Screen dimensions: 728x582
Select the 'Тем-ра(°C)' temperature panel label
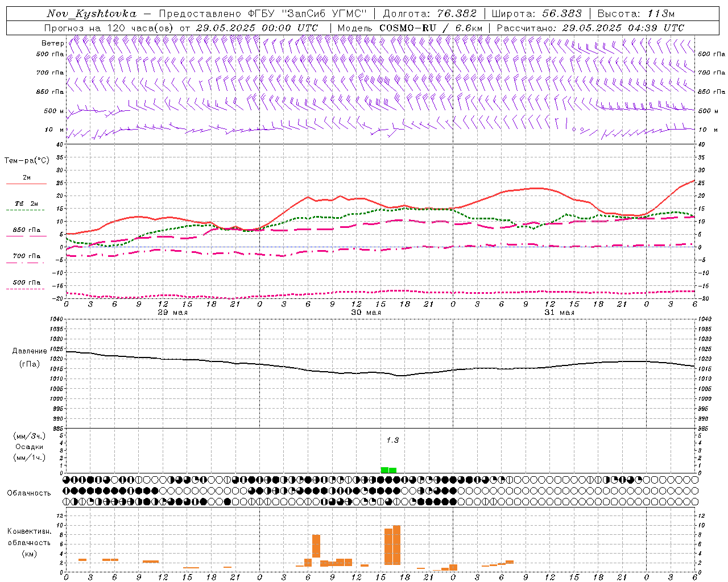pos(27,161)
